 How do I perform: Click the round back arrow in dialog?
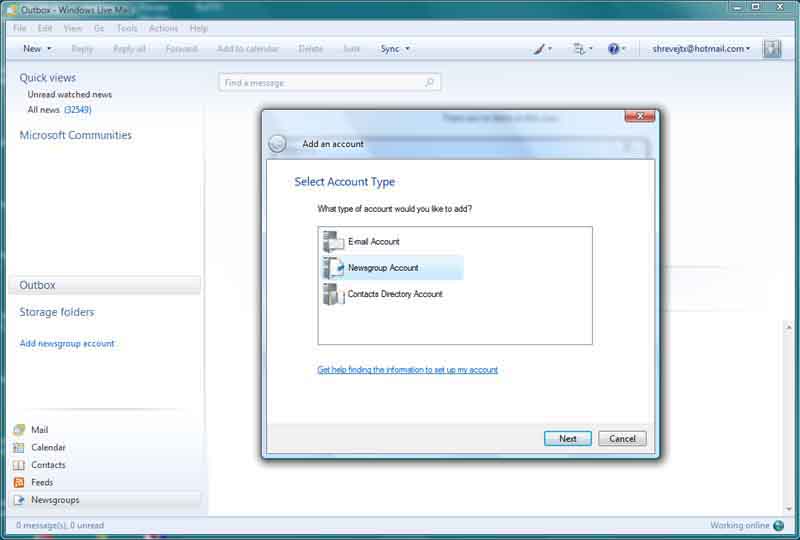point(278,144)
